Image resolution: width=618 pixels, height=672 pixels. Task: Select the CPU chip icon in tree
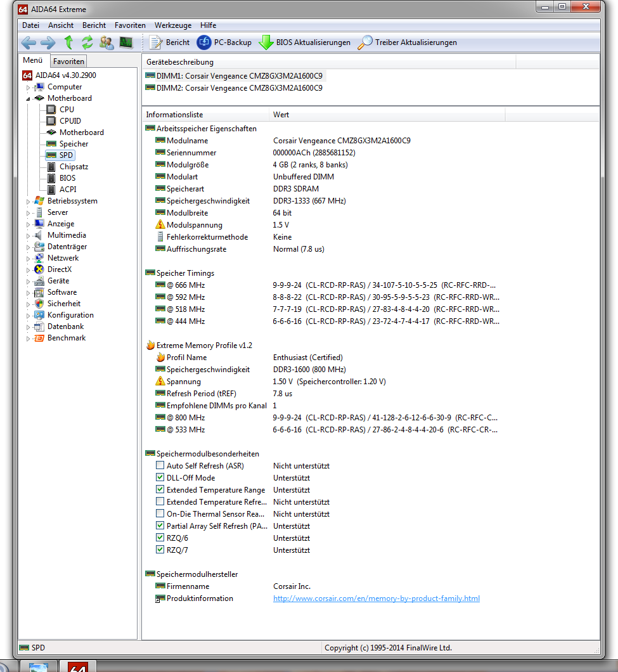(51, 109)
